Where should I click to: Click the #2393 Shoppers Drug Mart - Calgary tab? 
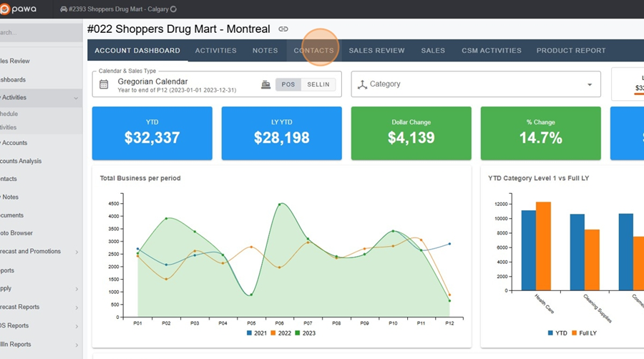[x=118, y=9]
